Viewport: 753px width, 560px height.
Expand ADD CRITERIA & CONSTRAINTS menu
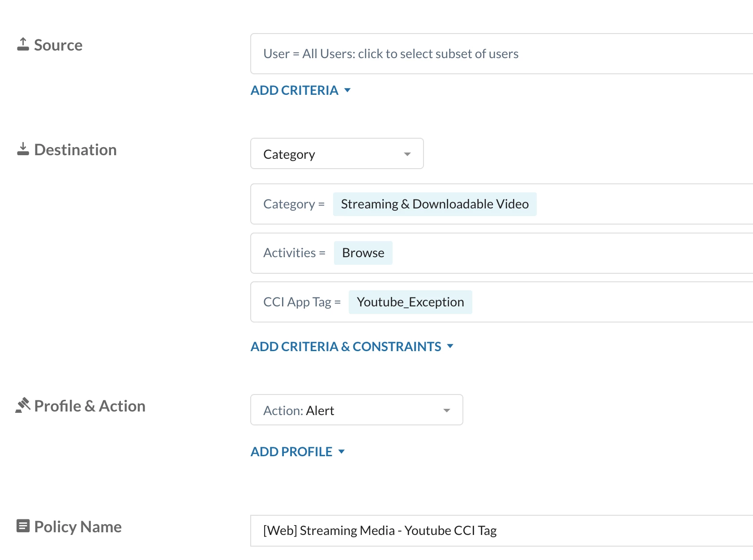pos(352,347)
